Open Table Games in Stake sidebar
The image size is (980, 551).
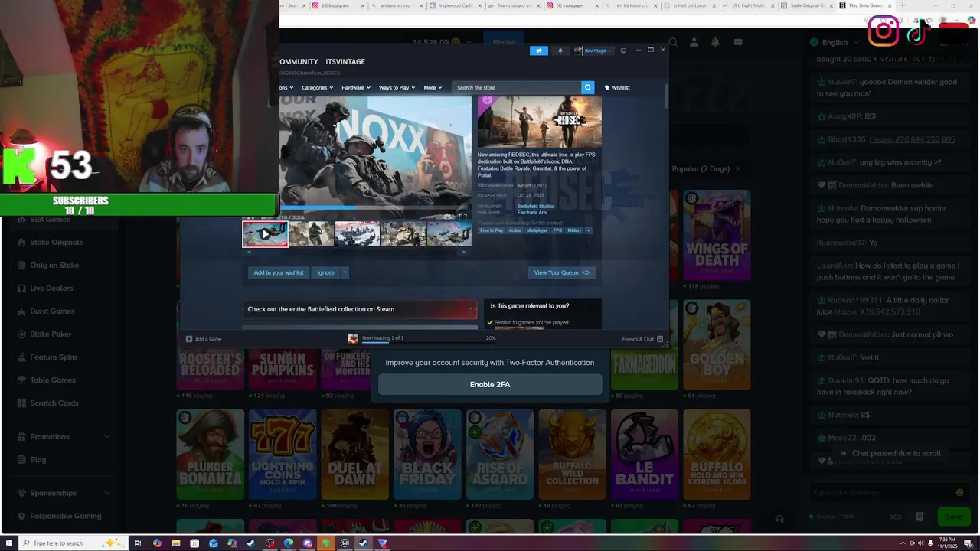[x=53, y=380]
